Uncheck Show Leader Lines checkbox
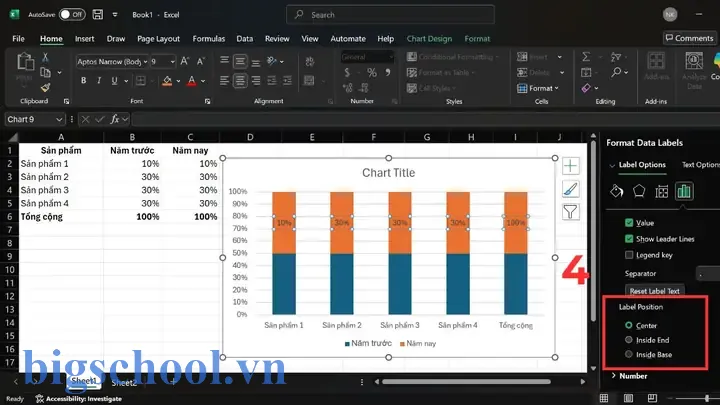Image resolution: width=720 pixels, height=405 pixels. tap(629, 239)
